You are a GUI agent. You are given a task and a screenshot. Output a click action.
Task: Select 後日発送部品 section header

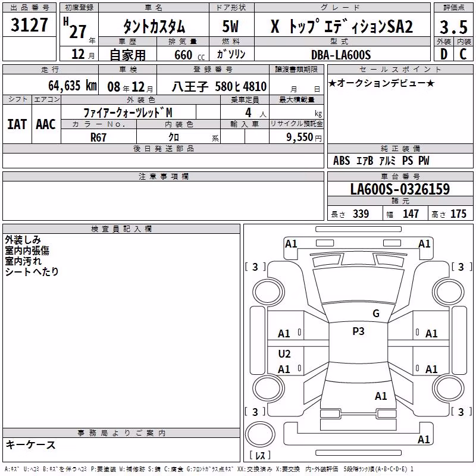[163, 148]
